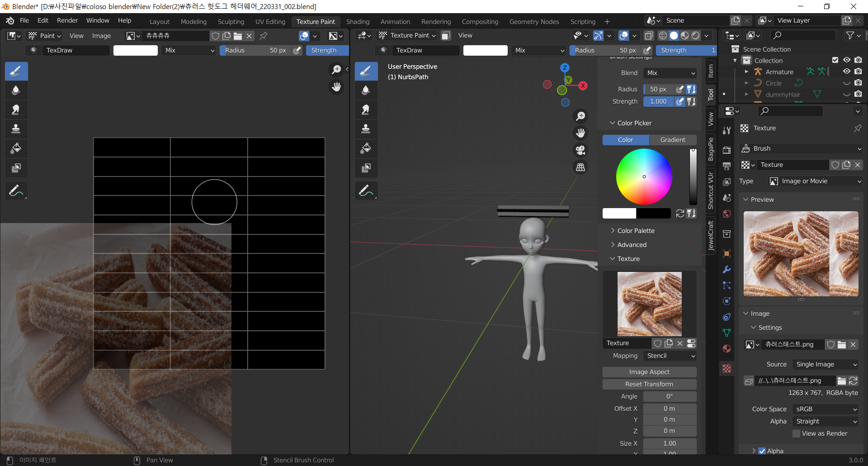Open the World properties tab icon
868x466 pixels.
tap(726, 214)
